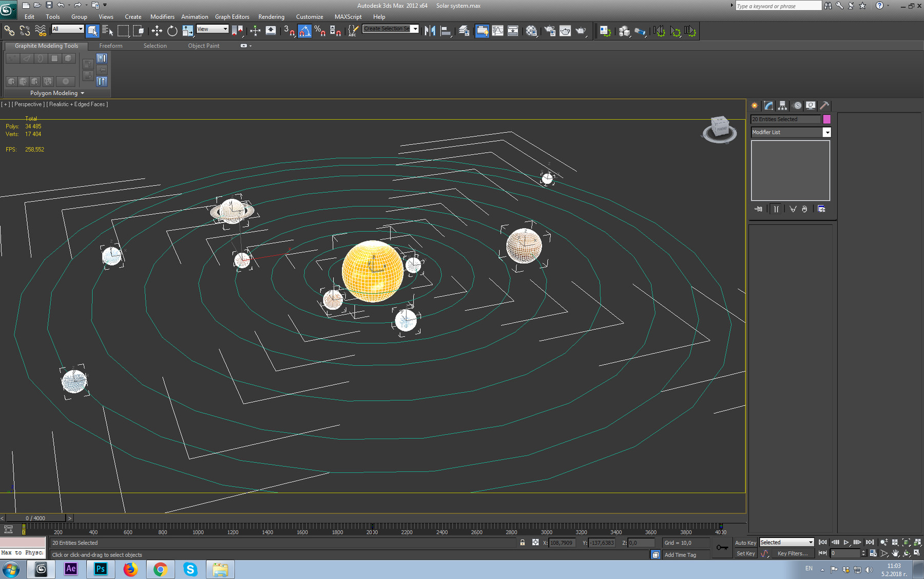The image size is (924, 579).
Task: Enable Auto Key animation mode
Action: [745, 543]
